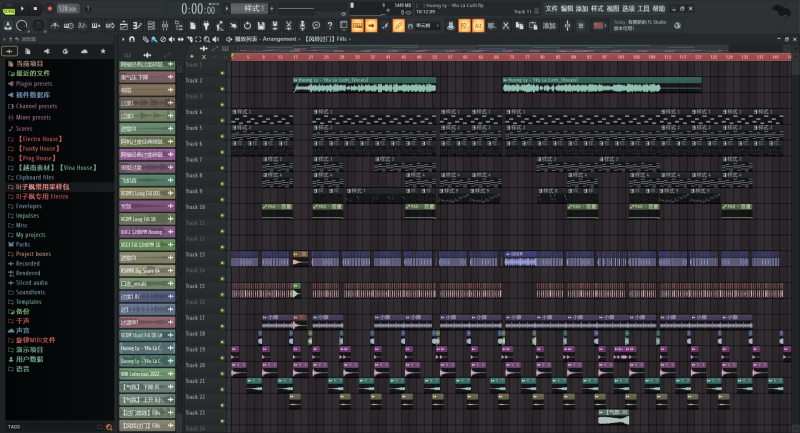Image resolution: width=800 pixels, height=433 pixels.
Task: Open the channel rack icon
Action: coord(151,26)
